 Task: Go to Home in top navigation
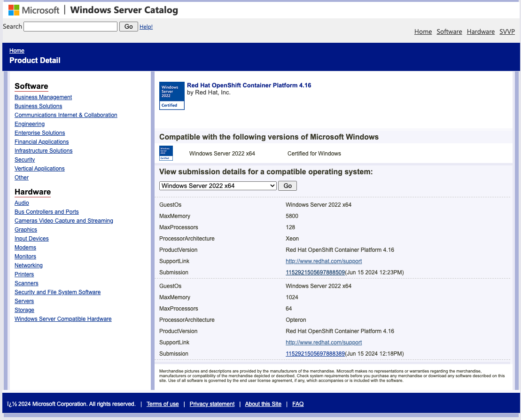pyautogui.click(x=423, y=31)
